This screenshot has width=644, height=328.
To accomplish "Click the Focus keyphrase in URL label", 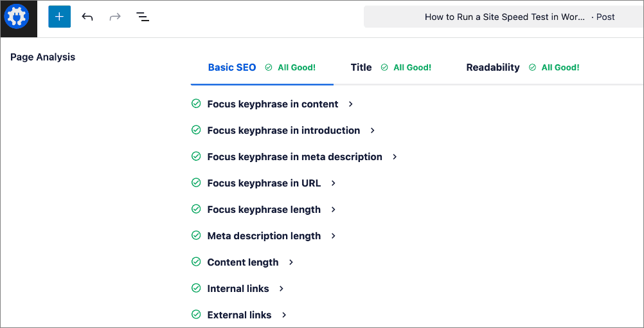I will point(264,183).
